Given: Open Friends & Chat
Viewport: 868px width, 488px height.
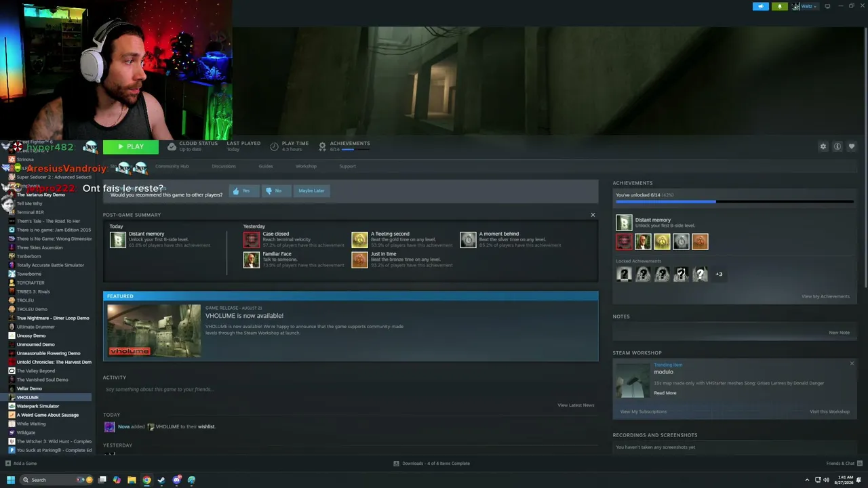Looking at the screenshot, I should point(843,464).
